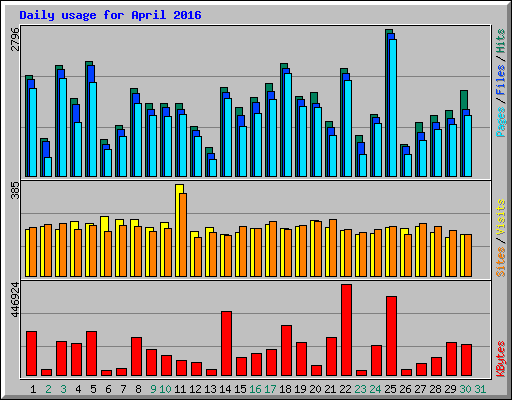
Task: Select day 19 on the x-axis
Action: click(300, 389)
